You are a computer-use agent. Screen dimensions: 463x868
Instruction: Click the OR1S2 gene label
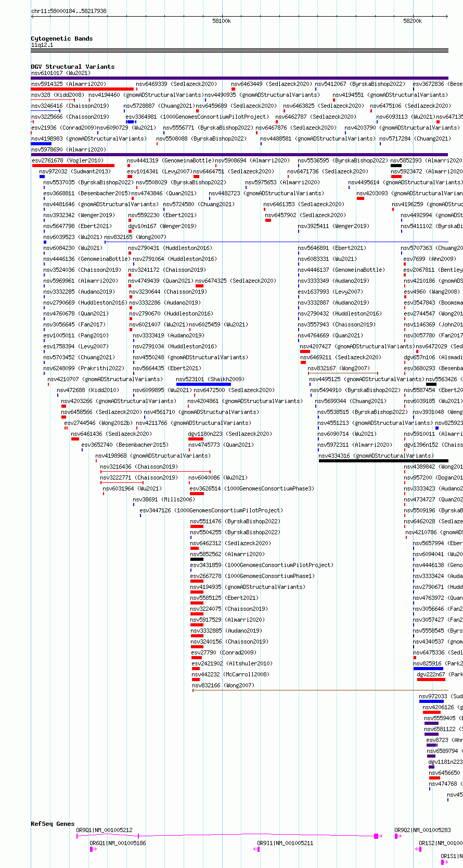[441, 843]
